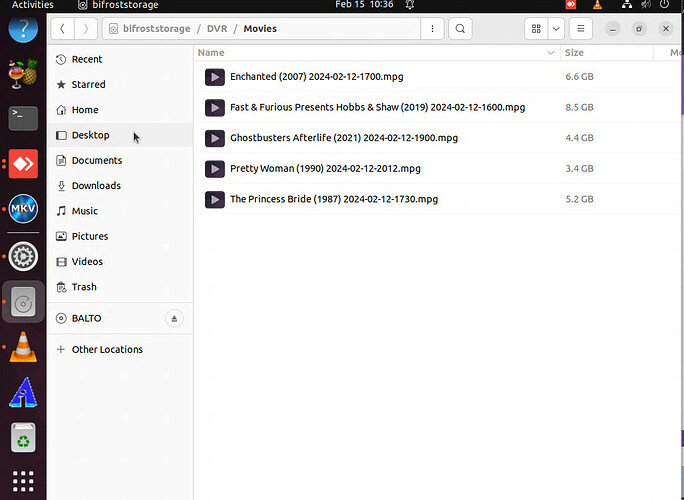
Task: Open the path bar three-dot menu
Action: click(x=432, y=29)
